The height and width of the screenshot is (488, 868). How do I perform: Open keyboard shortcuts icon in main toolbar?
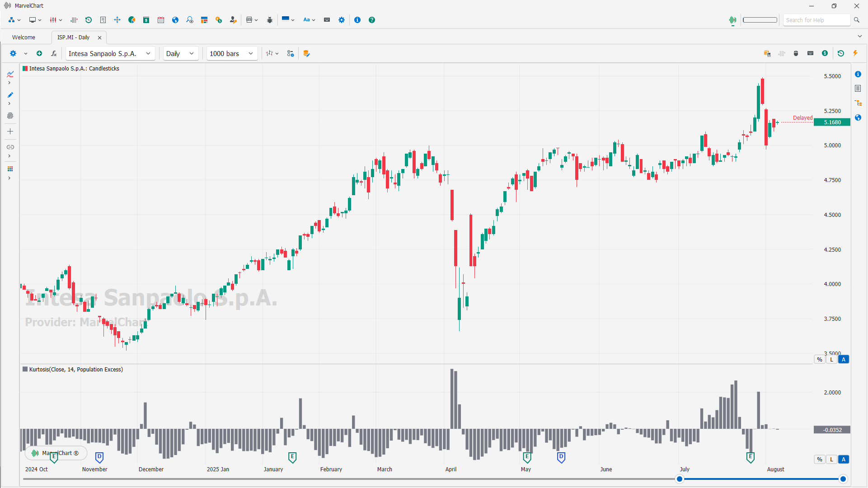point(327,20)
